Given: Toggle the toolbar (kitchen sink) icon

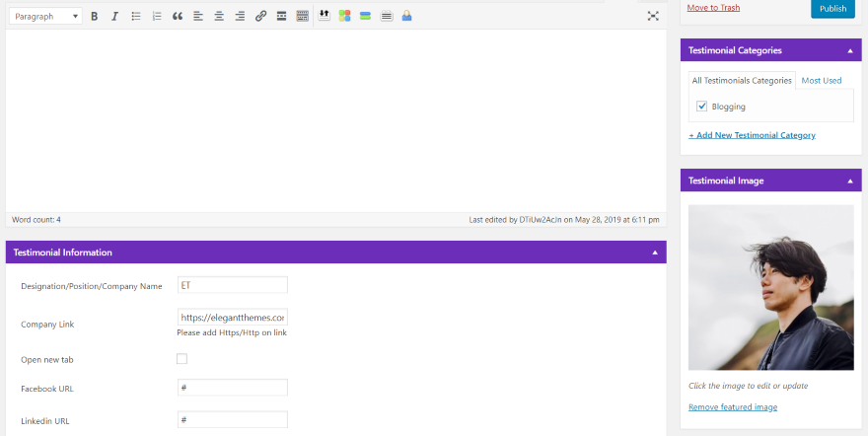Looking at the screenshot, I should coord(302,16).
